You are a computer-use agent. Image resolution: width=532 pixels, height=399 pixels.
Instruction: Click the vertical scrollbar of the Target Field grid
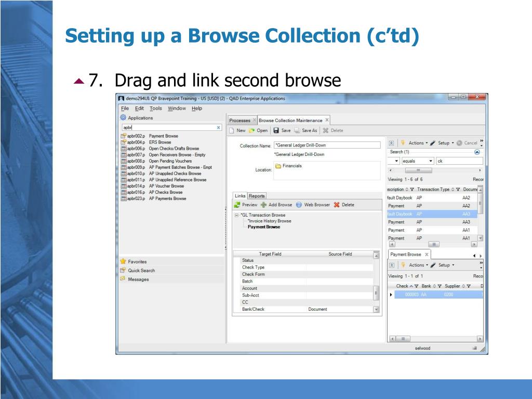[376, 282]
